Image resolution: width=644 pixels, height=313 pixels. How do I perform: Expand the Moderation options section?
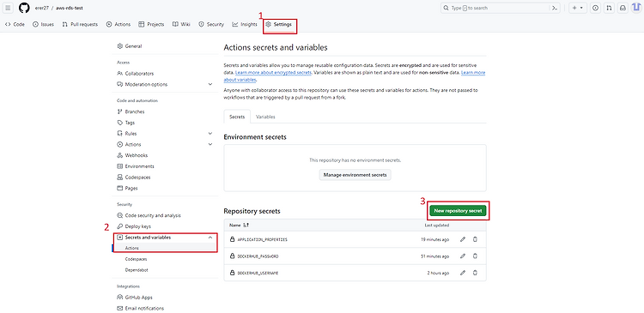click(x=210, y=85)
